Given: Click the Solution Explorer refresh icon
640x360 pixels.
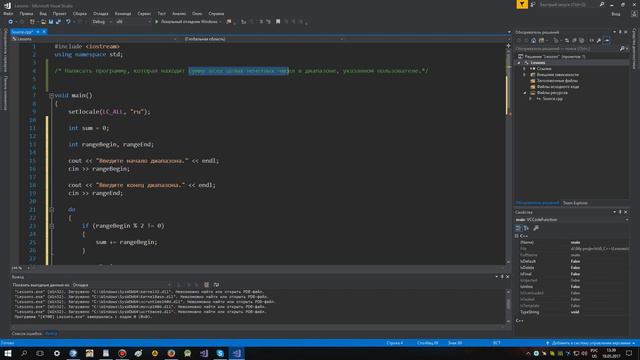Looking at the screenshot, I should [x=567, y=40].
